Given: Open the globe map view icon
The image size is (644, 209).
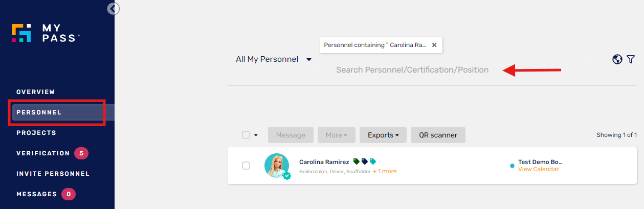Looking at the screenshot, I should pos(617,59).
